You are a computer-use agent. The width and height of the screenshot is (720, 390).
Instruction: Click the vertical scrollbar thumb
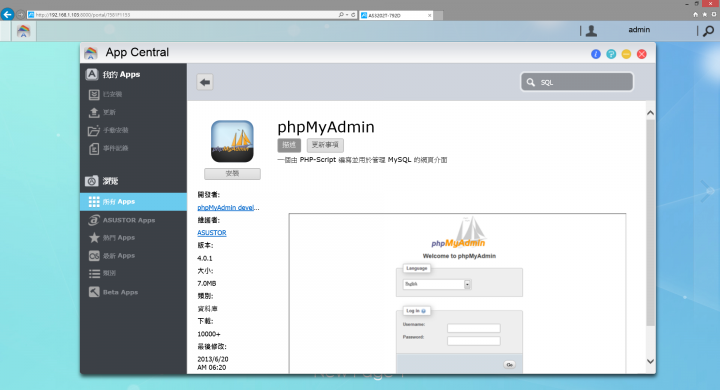point(650,223)
